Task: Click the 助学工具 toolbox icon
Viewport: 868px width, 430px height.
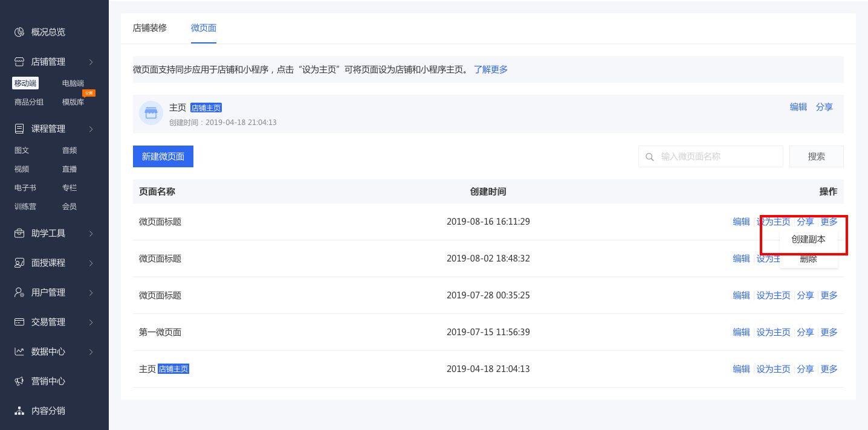Action: coord(19,233)
